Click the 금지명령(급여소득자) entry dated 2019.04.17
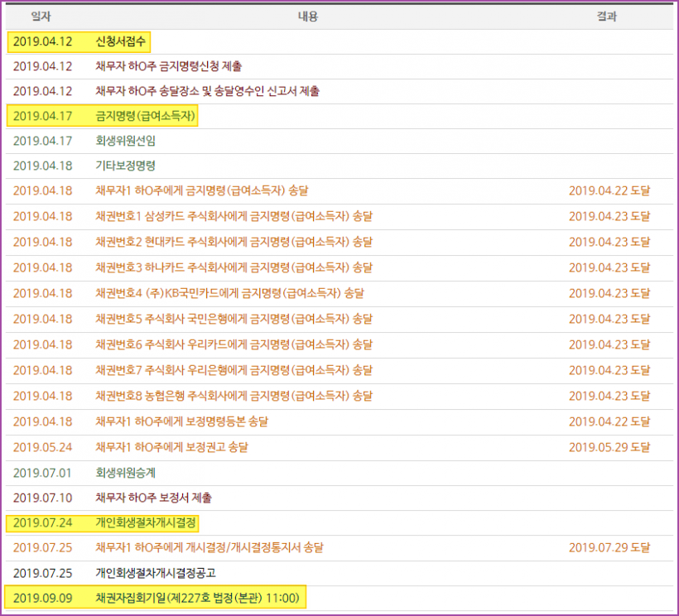Viewport: 679px width, 616px height. (x=145, y=116)
